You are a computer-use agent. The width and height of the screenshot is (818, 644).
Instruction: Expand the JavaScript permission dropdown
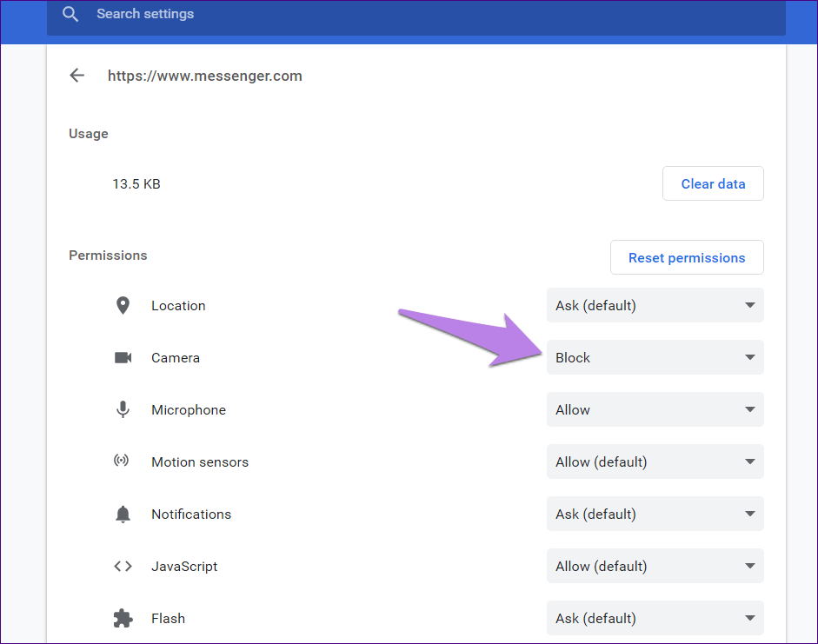coord(655,567)
